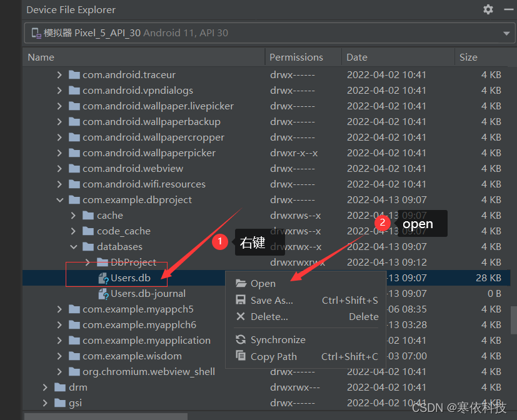Screen dimensions: 517x420
Task: Click the emulator device icon
Action: click(x=36, y=33)
